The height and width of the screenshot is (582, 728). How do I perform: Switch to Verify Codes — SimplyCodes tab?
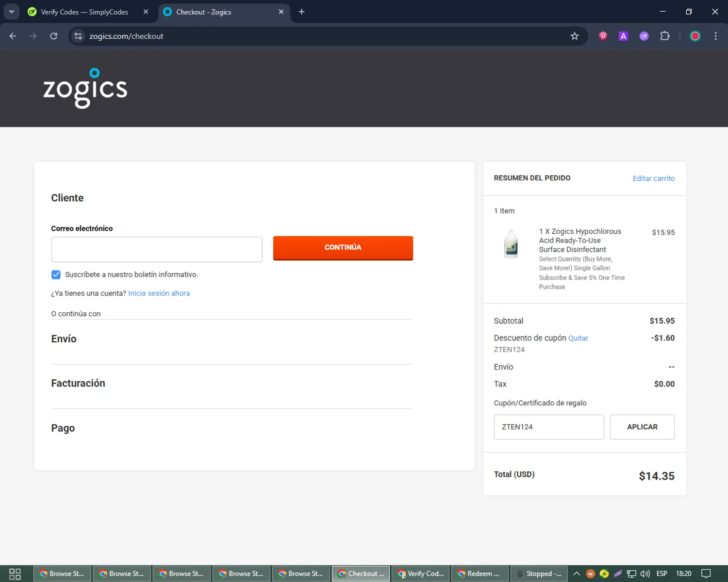84,12
